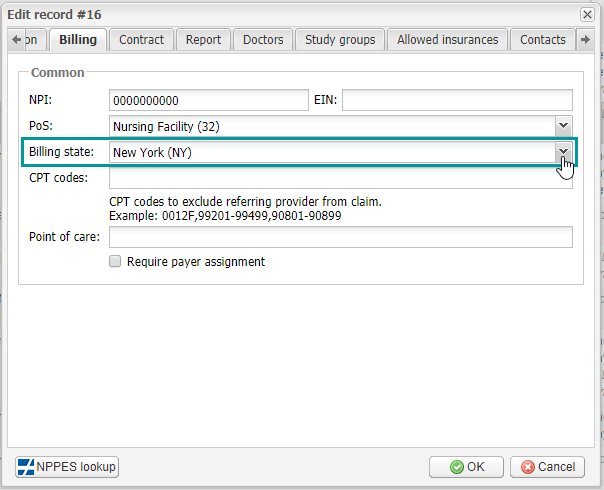
Task: Expand the Billing state dropdown arrow
Action: click(564, 152)
